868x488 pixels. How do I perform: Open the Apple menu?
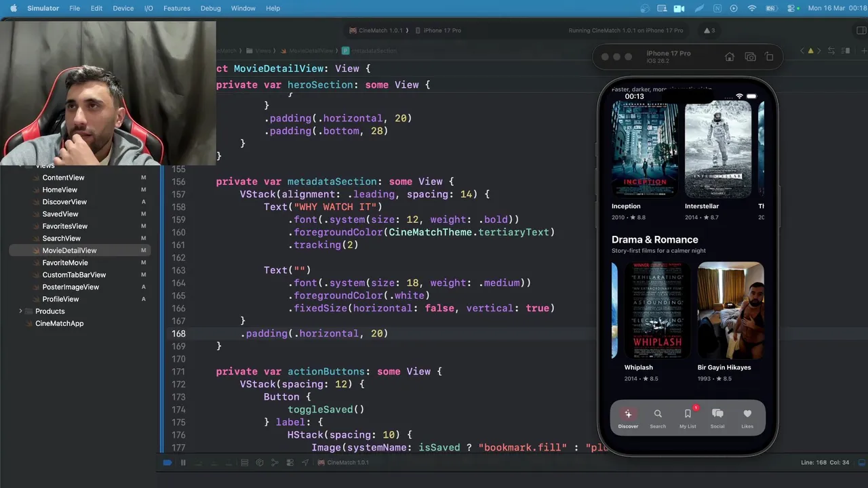pyautogui.click(x=12, y=8)
